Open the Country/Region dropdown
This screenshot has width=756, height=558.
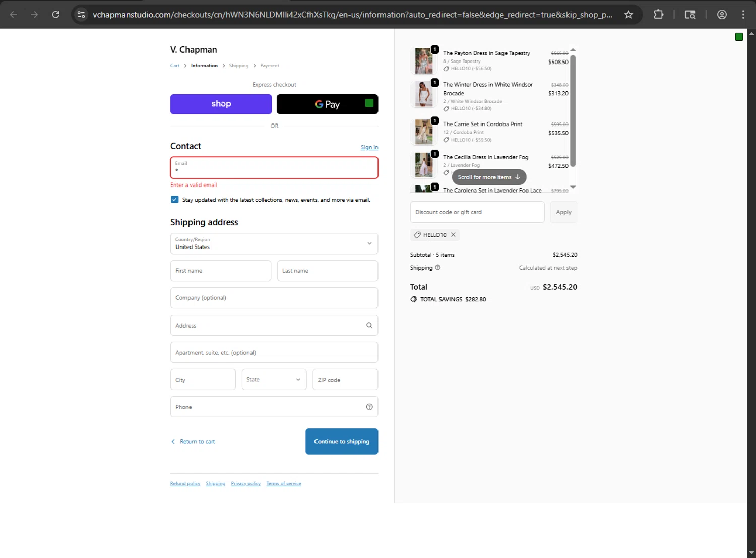pyautogui.click(x=274, y=243)
